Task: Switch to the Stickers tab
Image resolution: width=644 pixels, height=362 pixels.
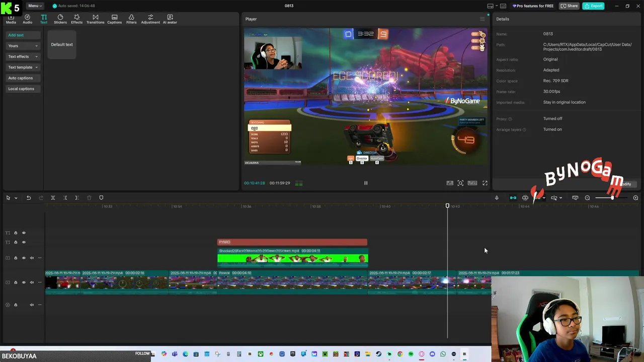Action: [60, 19]
